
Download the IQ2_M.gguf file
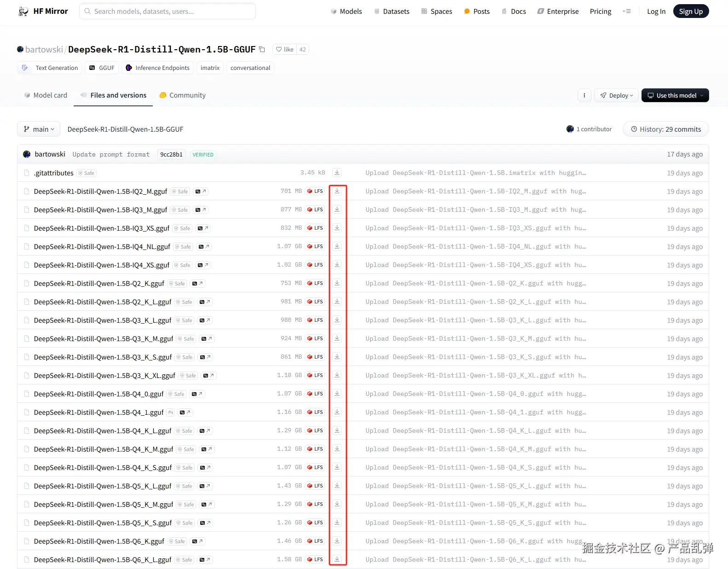pos(337,191)
